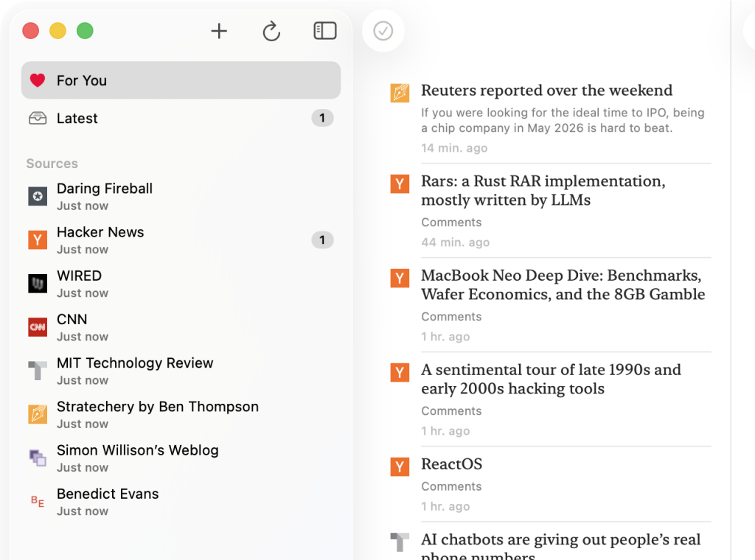Click Comments under MacBook Neo article
Screen dimensions: 755x560
[451, 317]
